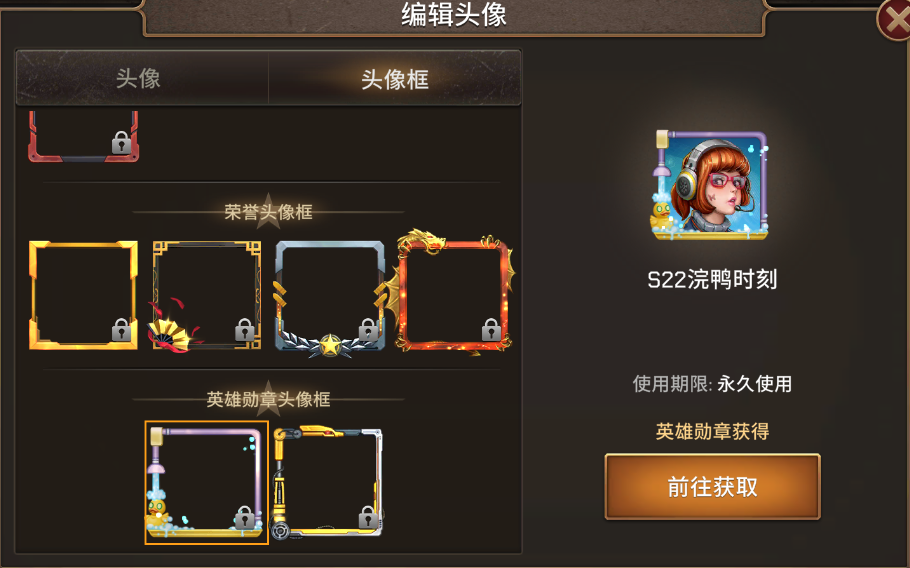Click lock icon on mechanical arm frame
The image size is (910, 568).
(367, 517)
